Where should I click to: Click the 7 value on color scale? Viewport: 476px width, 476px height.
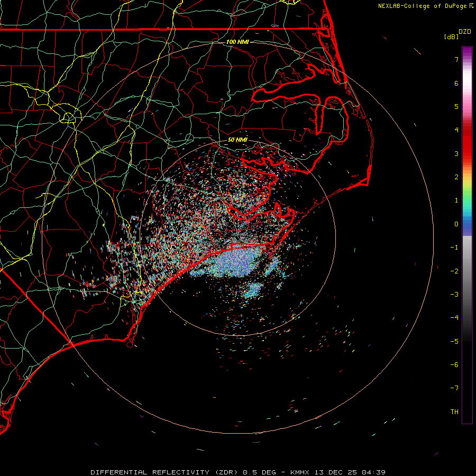coord(456,60)
